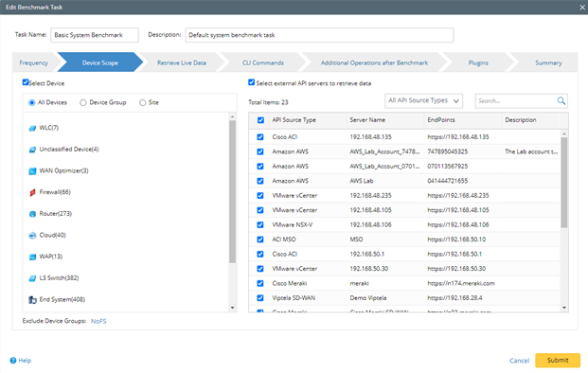Viewport: 588px width, 373px height.
Task: Uncheck the VMware NSX-V row checkbox
Action: pyautogui.click(x=260, y=225)
